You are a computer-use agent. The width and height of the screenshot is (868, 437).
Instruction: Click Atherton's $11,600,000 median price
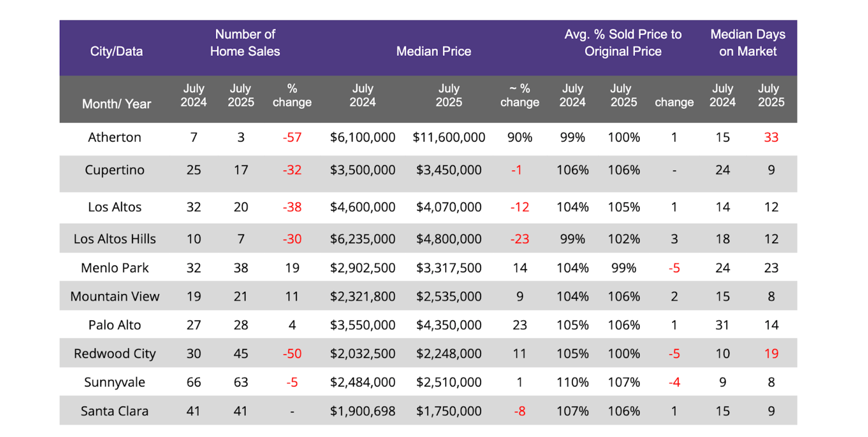[x=448, y=137]
